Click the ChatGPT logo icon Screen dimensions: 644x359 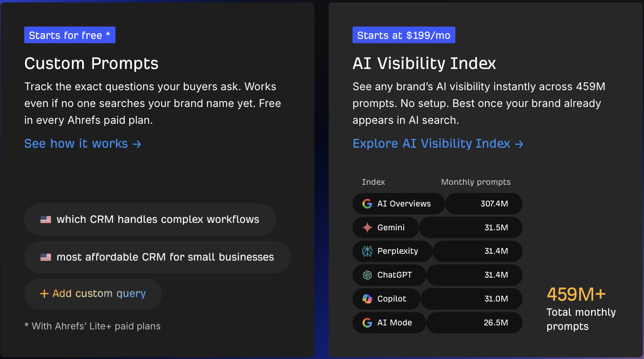pos(367,275)
